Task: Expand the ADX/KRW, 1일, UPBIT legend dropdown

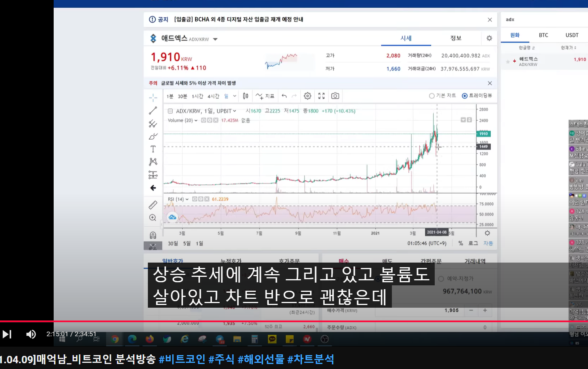Action: click(234, 111)
